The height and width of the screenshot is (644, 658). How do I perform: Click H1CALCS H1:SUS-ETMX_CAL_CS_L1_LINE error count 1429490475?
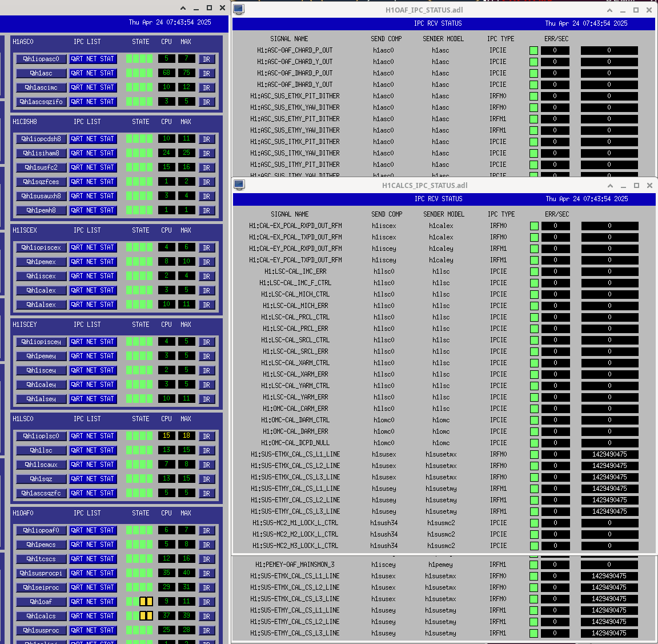click(x=610, y=454)
